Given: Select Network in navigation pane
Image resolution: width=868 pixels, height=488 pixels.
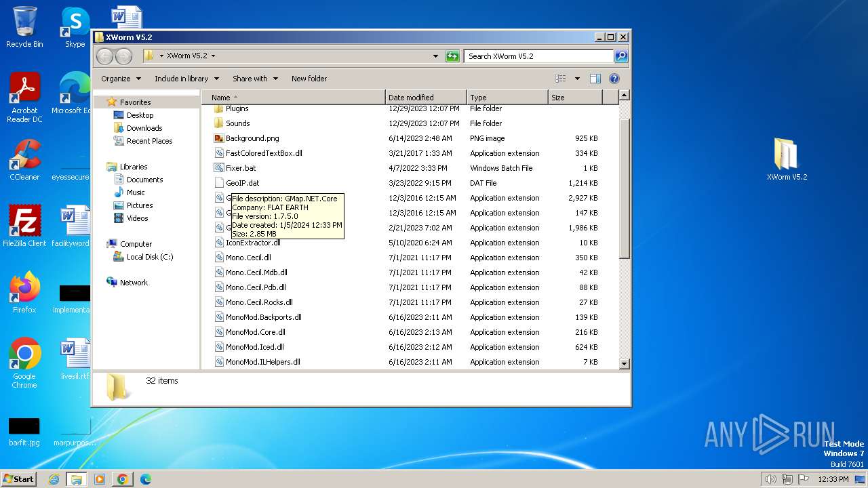Looking at the screenshot, I should pos(134,283).
